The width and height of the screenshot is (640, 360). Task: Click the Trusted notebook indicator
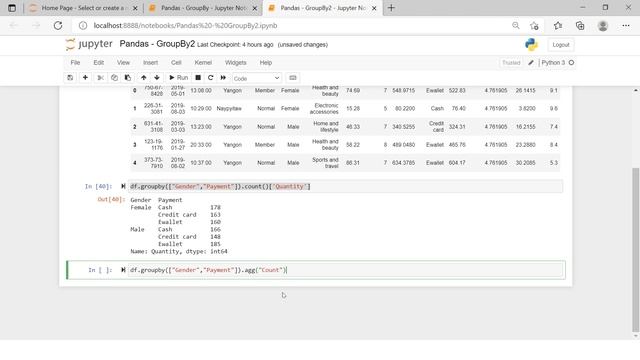511,63
